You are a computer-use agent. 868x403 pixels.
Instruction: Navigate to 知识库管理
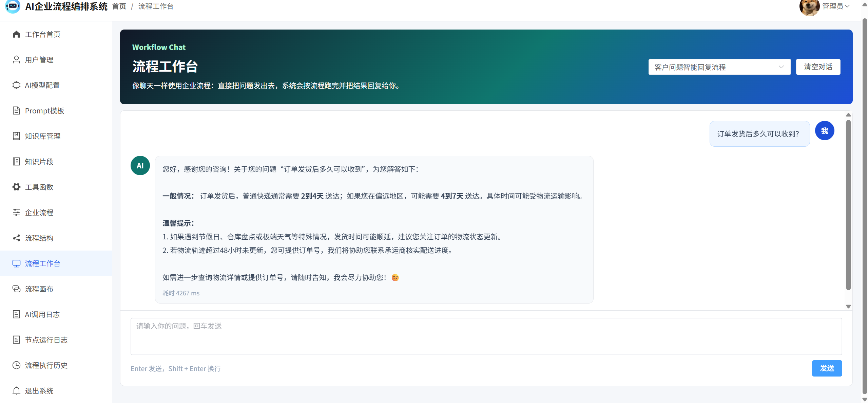point(56,136)
